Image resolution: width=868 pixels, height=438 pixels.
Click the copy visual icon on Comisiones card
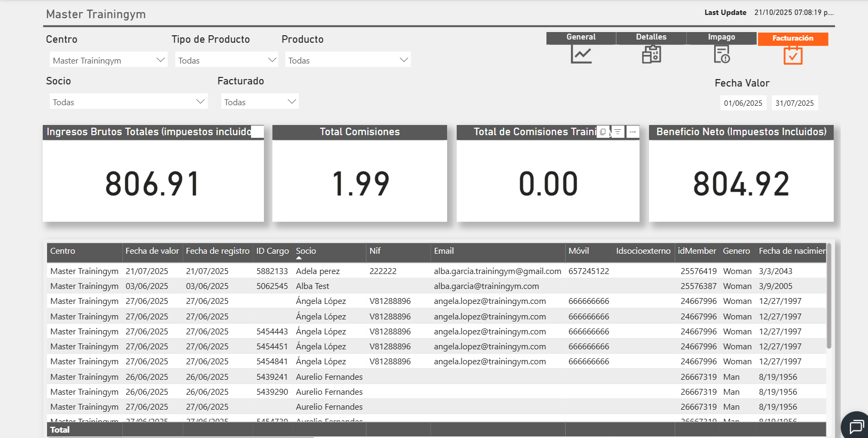[x=603, y=132]
